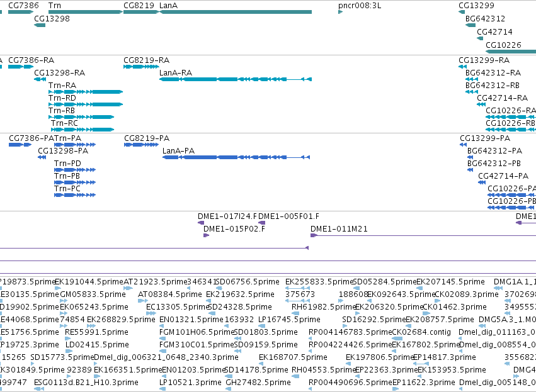Open EST EK153953.5prime

click(x=421, y=377)
